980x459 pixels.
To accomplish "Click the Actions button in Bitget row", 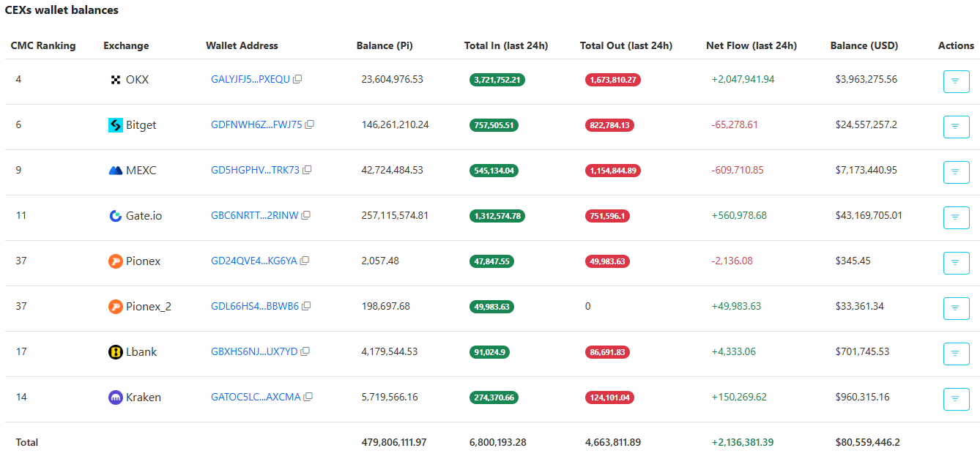I will coord(956,127).
